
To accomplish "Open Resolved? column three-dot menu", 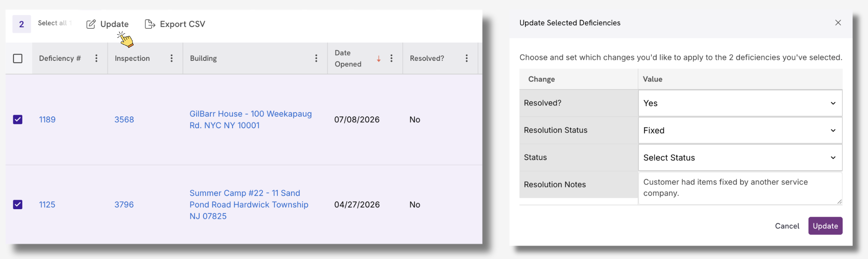I will point(466,58).
